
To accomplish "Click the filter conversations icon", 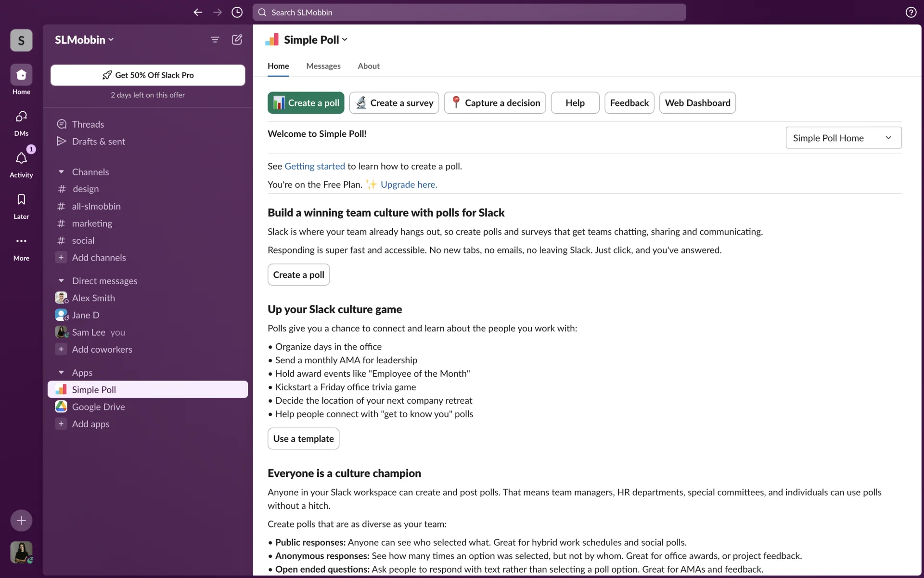I will tap(215, 39).
